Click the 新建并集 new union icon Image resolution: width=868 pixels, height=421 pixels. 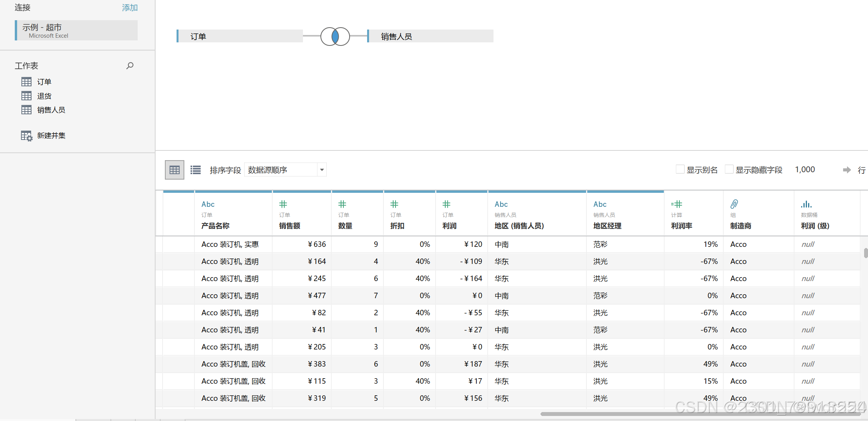pyautogui.click(x=26, y=136)
